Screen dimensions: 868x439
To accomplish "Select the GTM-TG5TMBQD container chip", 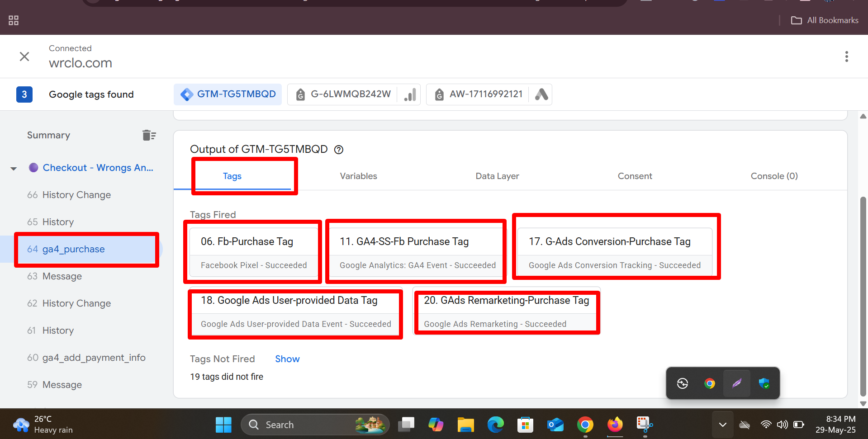I will coord(228,94).
